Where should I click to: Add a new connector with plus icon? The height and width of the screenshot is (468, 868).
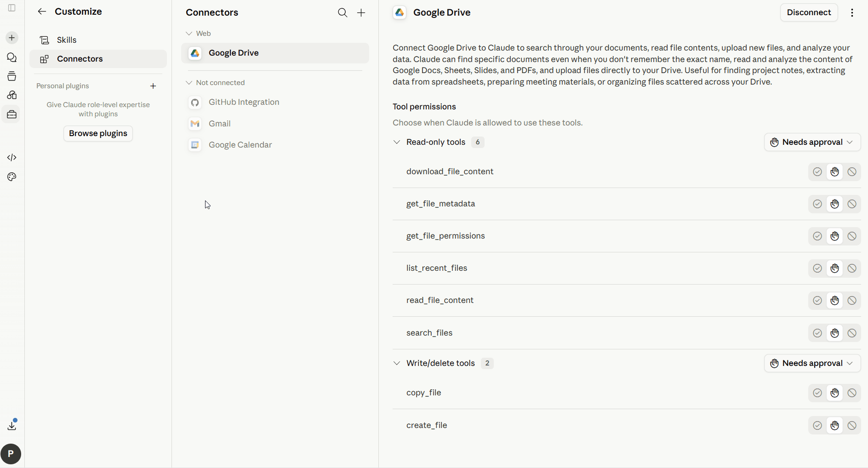[361, 13]
